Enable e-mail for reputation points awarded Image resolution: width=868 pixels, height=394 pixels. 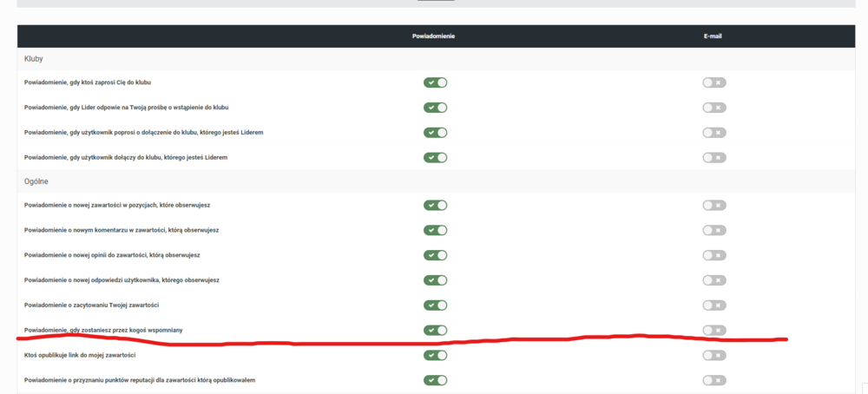pos(714,380)
